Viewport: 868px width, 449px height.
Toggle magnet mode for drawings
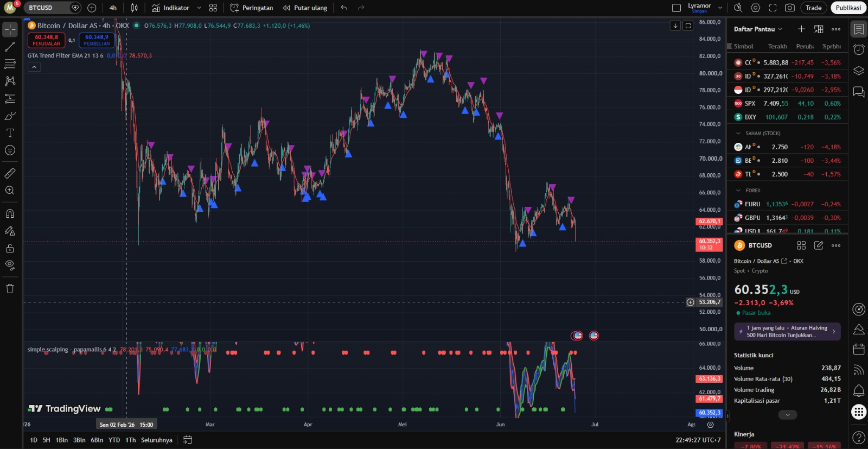(x=10, y=213)
